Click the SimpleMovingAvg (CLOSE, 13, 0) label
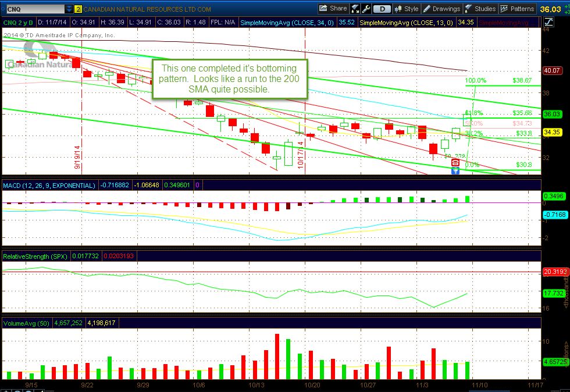 pyautogui.click(x=406, y=23)
